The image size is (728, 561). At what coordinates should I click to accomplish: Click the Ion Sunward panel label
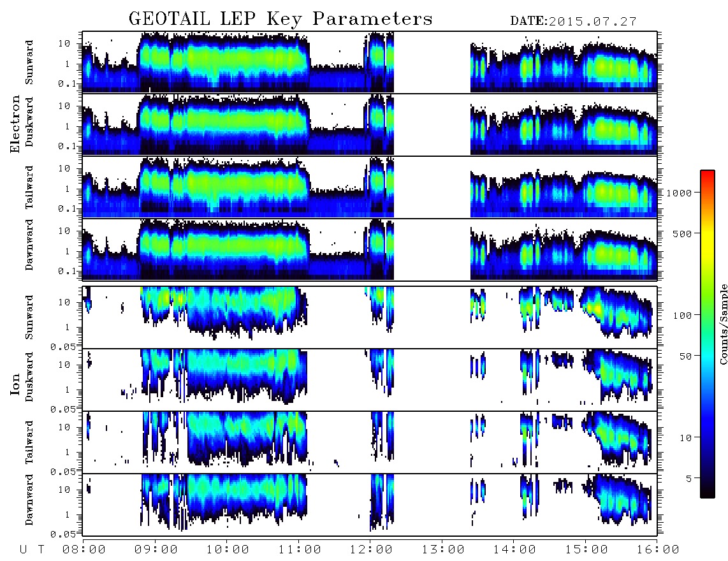pyautogui.click(x=29, y=317)
